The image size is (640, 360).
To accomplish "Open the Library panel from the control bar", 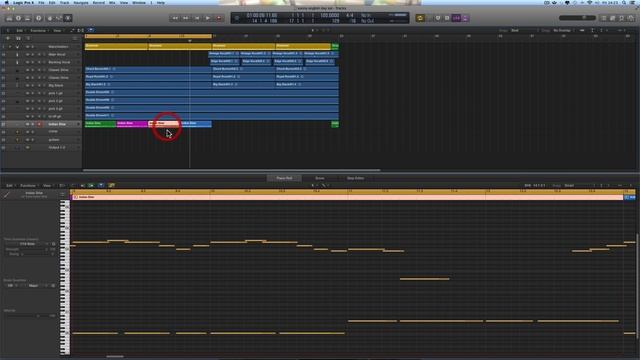I will point(9,18).
